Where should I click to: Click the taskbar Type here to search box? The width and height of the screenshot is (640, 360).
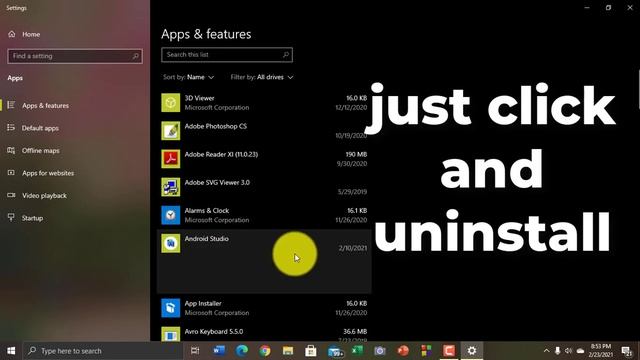pos(103,351)
